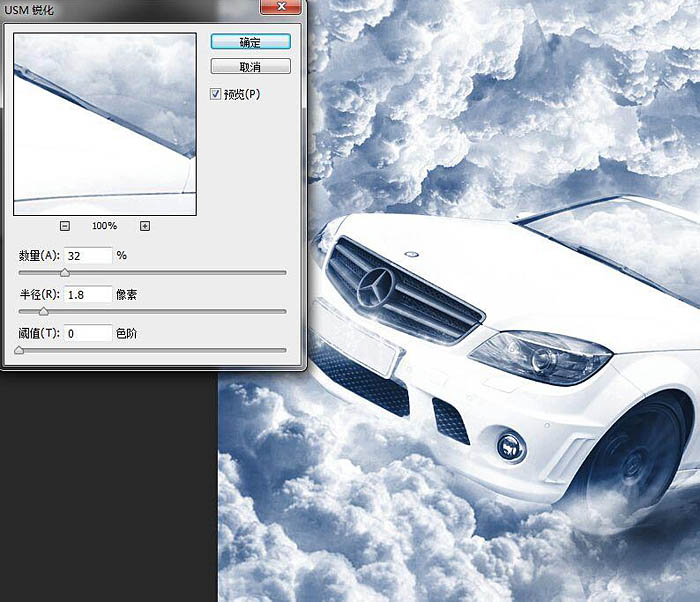This screenshot has width=700, height=602.
Task: Toggle the 预览(P) checkbox
Action: pyautogui.click(x=215, y=94)
